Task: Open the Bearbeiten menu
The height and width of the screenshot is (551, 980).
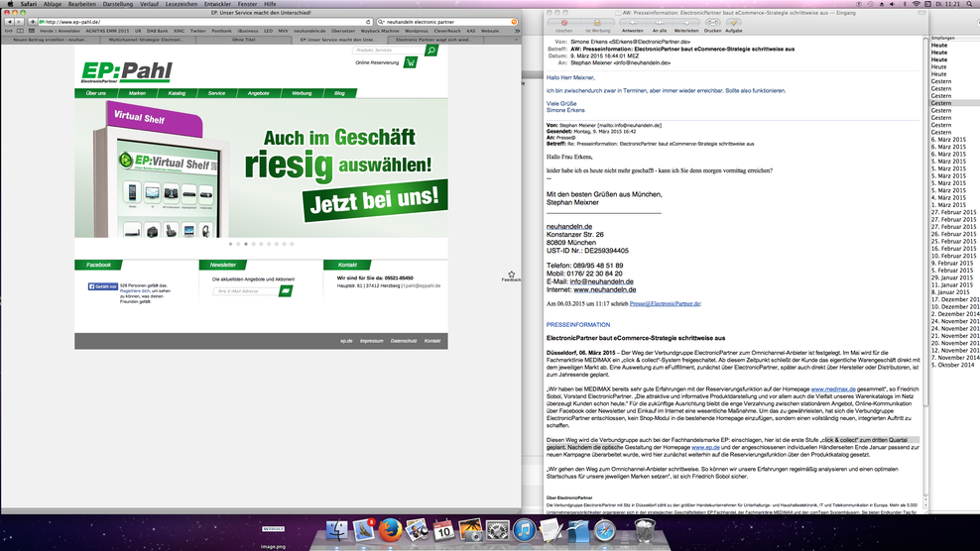Action: (x=82, y=4)
